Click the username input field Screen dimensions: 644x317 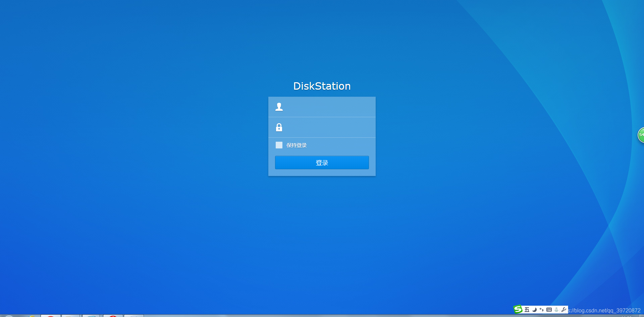pos(322,107)
